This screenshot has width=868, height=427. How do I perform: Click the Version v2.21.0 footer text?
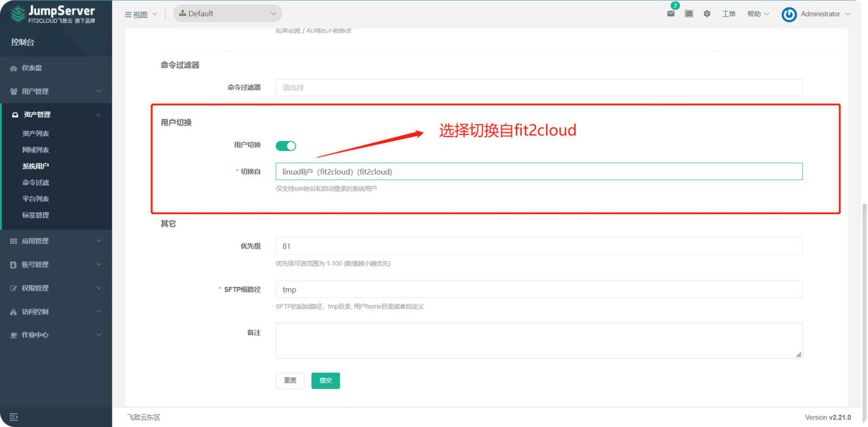tap(828, 417)
